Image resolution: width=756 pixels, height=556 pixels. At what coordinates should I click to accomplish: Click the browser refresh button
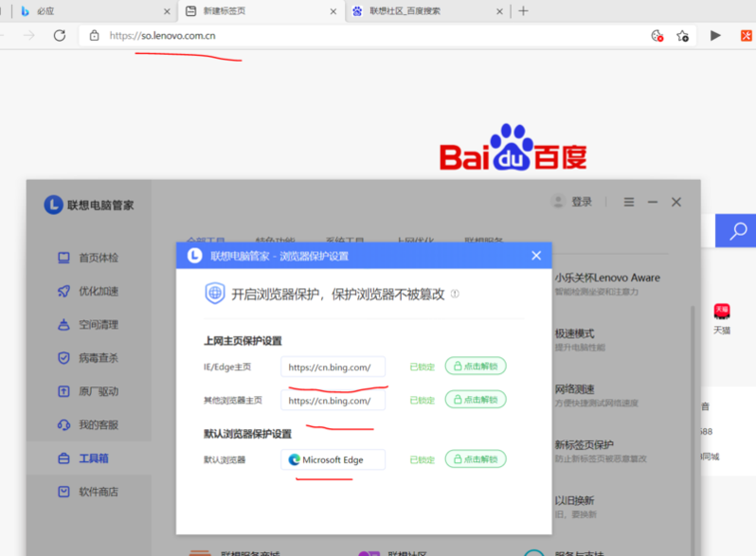tap(60, 35)
